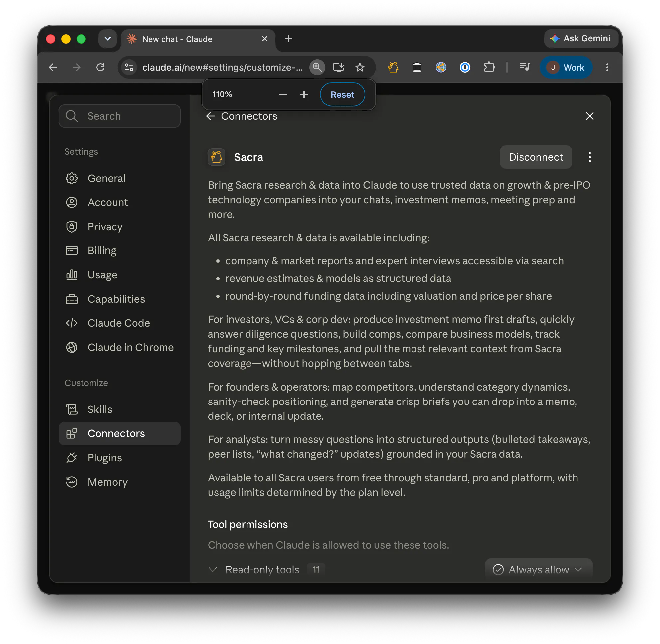Click the site information icon in address bar
660x644 pixels.
point(129,67)
